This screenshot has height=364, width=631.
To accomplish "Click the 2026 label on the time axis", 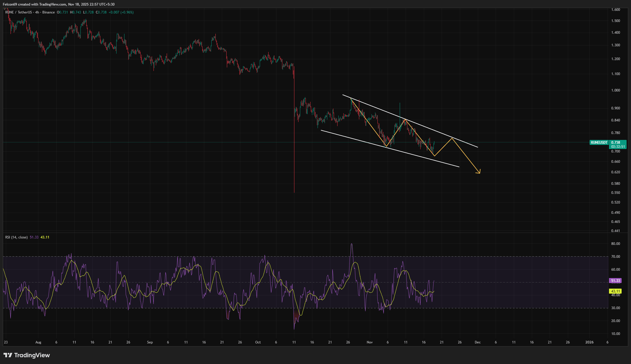I will pyautogui.click(x=589, y=342).
